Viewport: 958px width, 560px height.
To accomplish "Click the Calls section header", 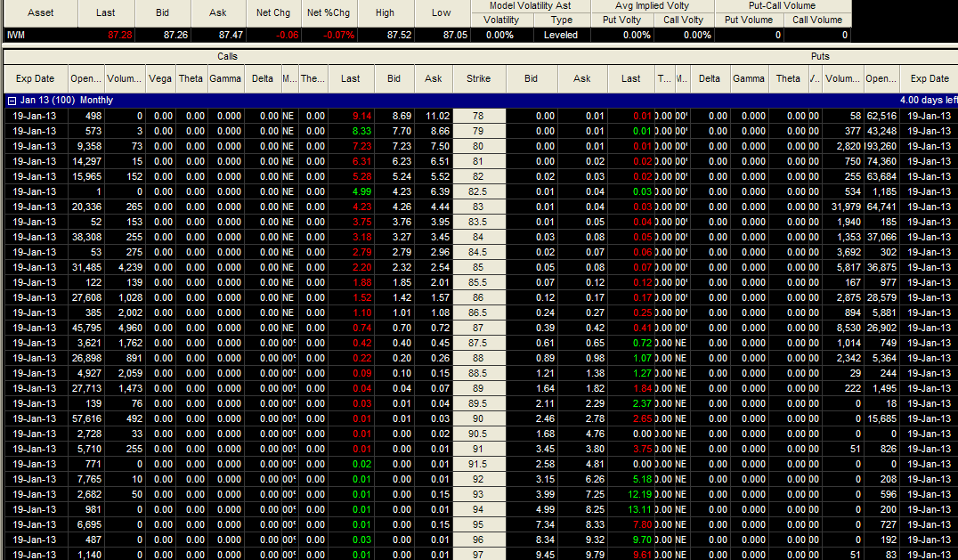I will coord(227,56).
